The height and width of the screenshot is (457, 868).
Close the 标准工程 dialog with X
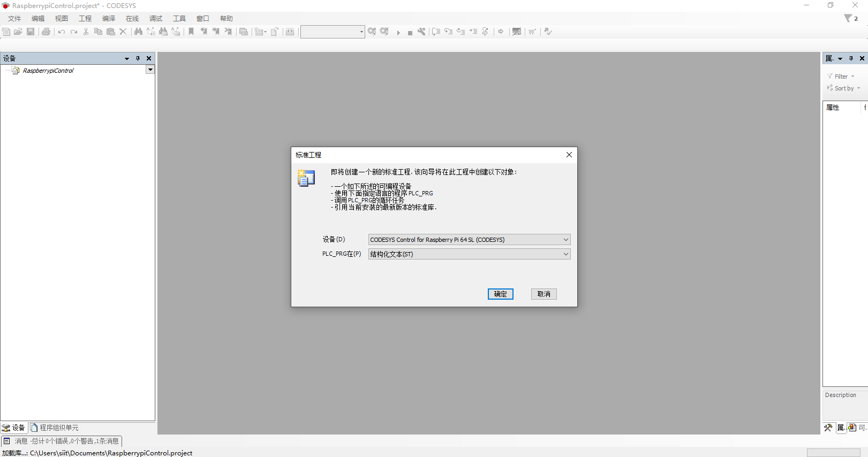(569, 155)
